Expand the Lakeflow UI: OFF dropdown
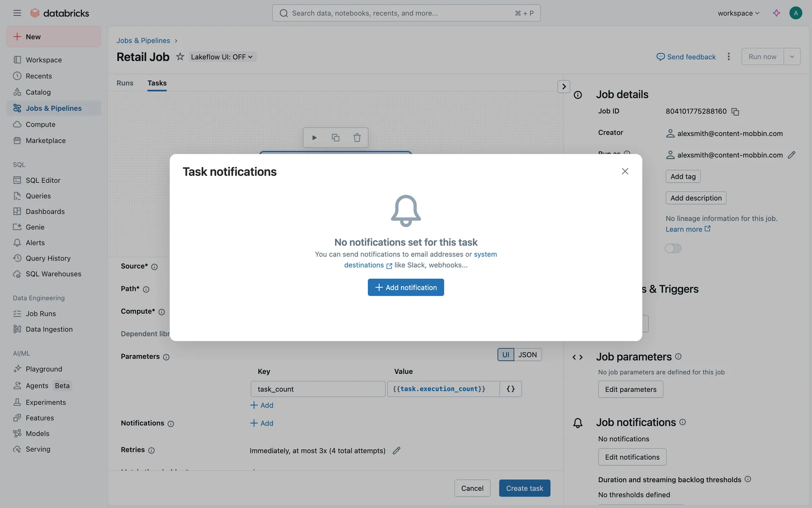Viewport: 812px width, 508px height. click(222, 57)
